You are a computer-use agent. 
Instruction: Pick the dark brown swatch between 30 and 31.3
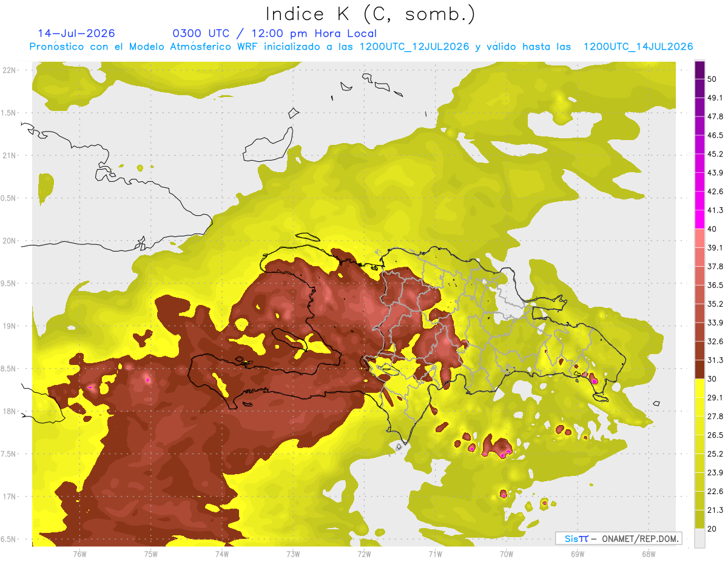(x=700, y=369)
